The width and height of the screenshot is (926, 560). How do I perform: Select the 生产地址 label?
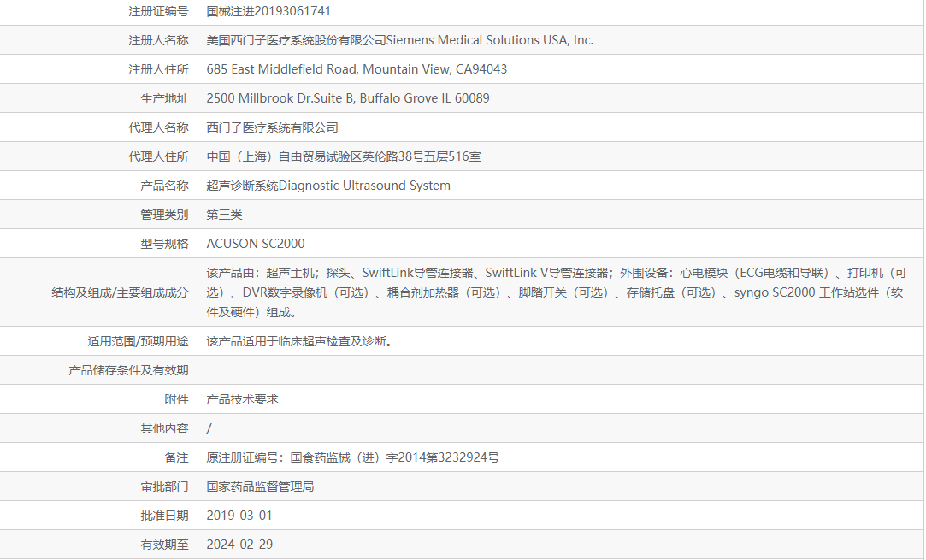pos(164,98)
